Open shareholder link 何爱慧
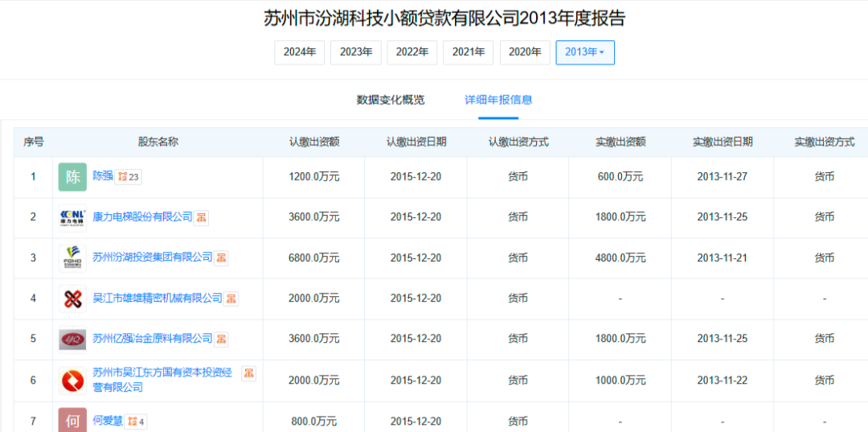Screen dimensions: 868x432 pos(108,421)
